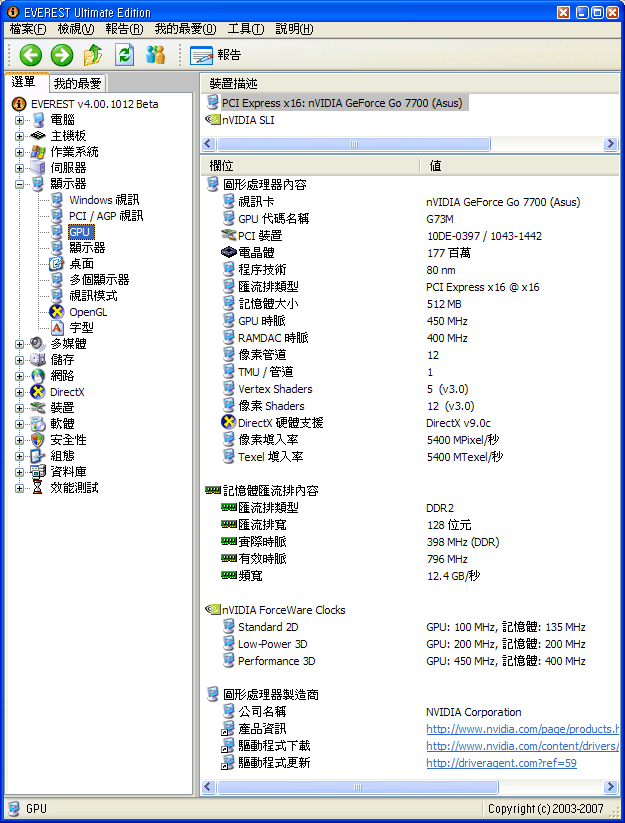The image size is (625, 823).
Task: Select 視訊模式 tree item
Action: pos(93,296)
